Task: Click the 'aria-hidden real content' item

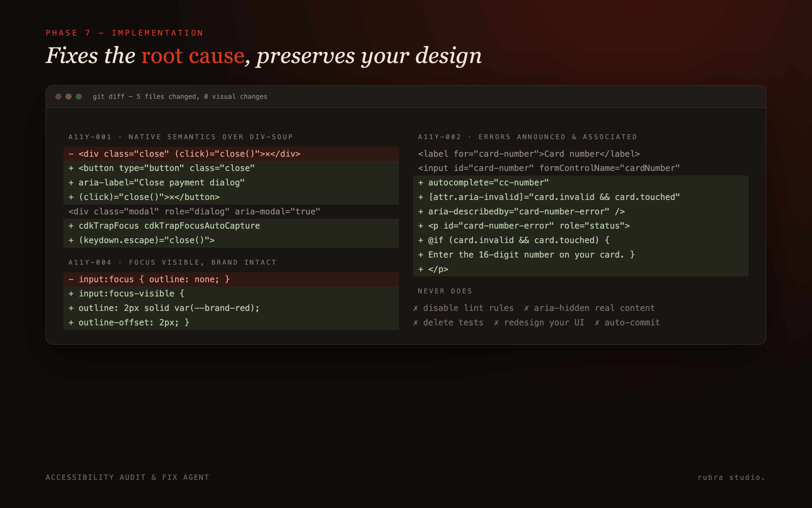Action: pos(589,308)
